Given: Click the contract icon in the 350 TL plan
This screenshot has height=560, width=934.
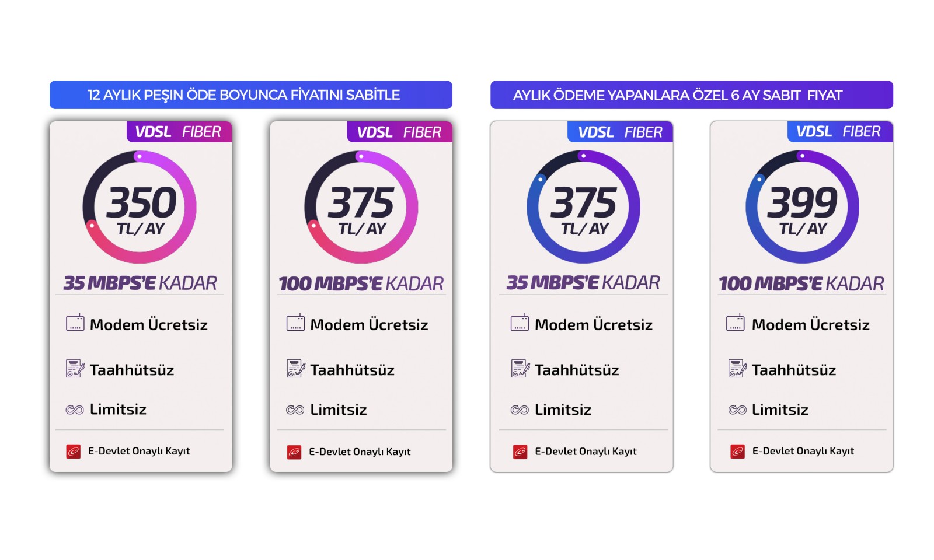Looking at the screenshot, I should 75,369.
